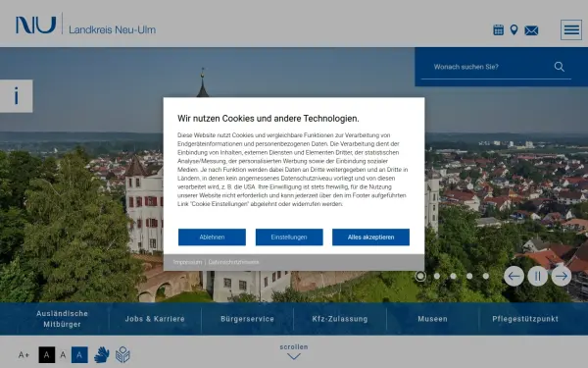The image size is (588, 368).
Task: Select the third slider dot
Action: pos(454,276)
